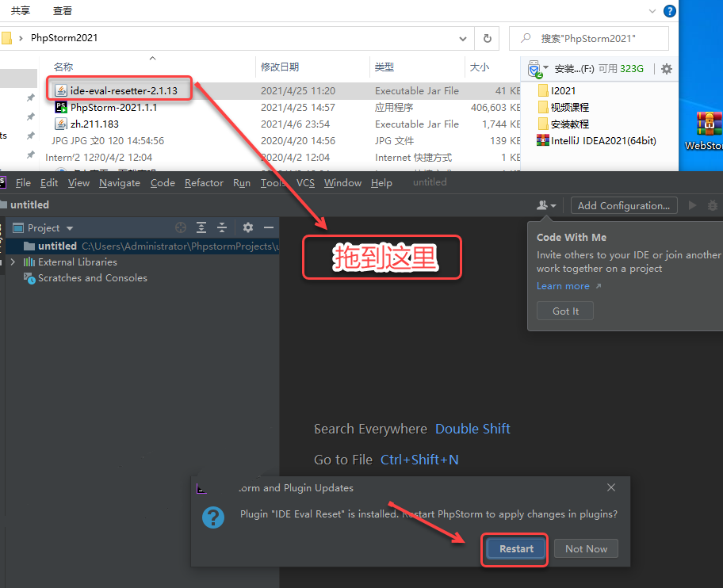Click the Select Opened File locate icon
The height and width of the screenshot is (588, 723).
(x=180, y=227)
